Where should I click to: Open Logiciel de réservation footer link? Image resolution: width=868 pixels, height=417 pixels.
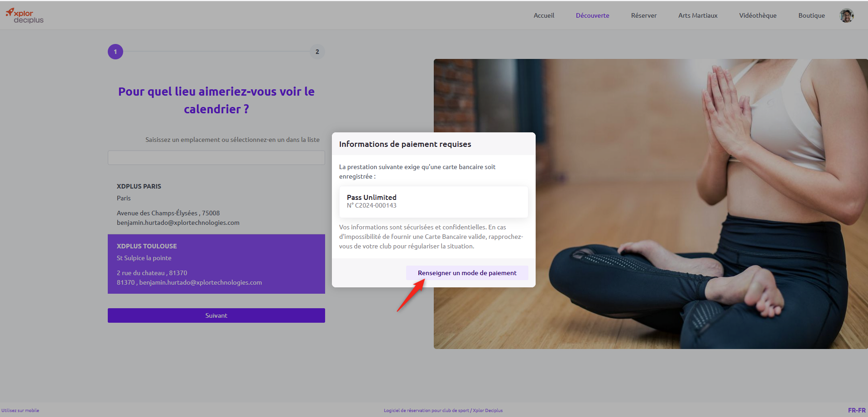[443, 411]
